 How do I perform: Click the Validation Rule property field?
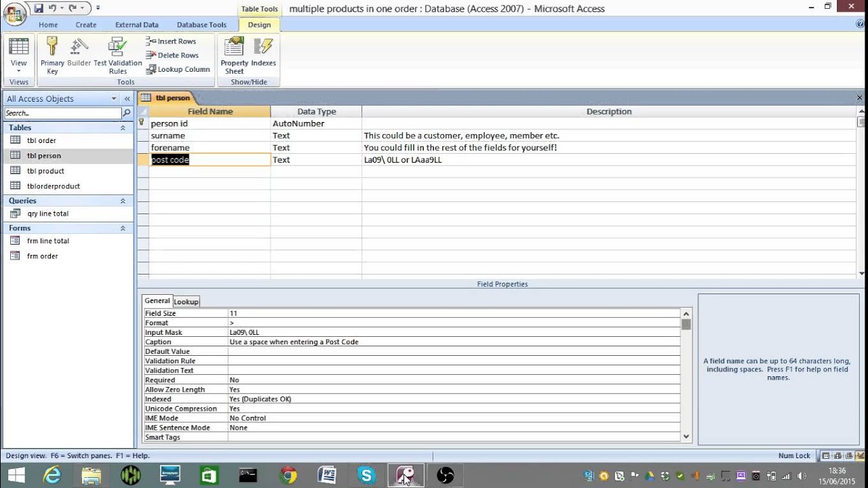tap(454, 361)
